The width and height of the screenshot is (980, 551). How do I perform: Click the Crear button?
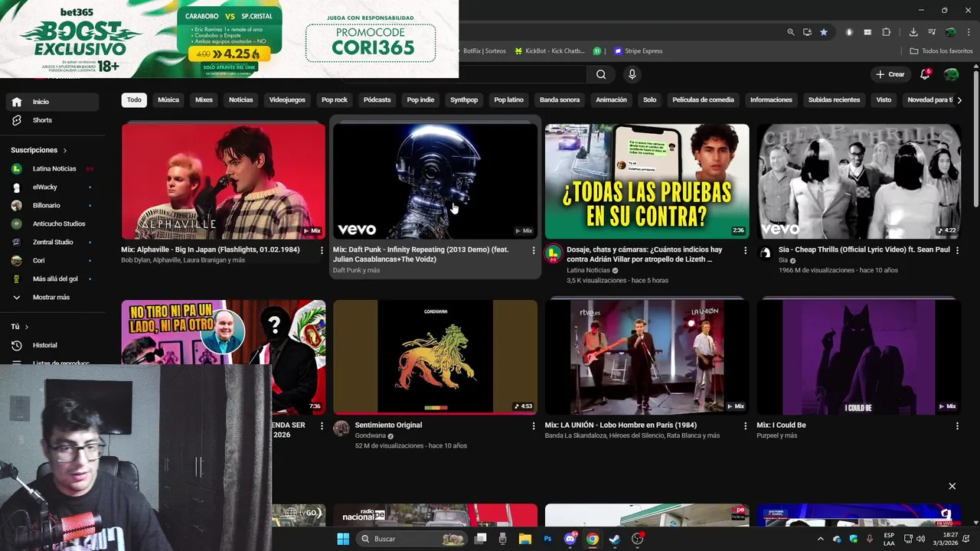coord(890,74)
